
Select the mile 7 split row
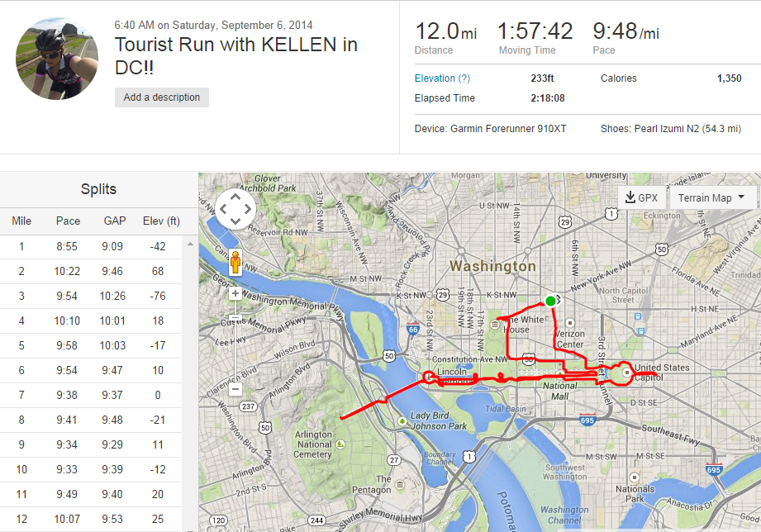coord(91,395)
